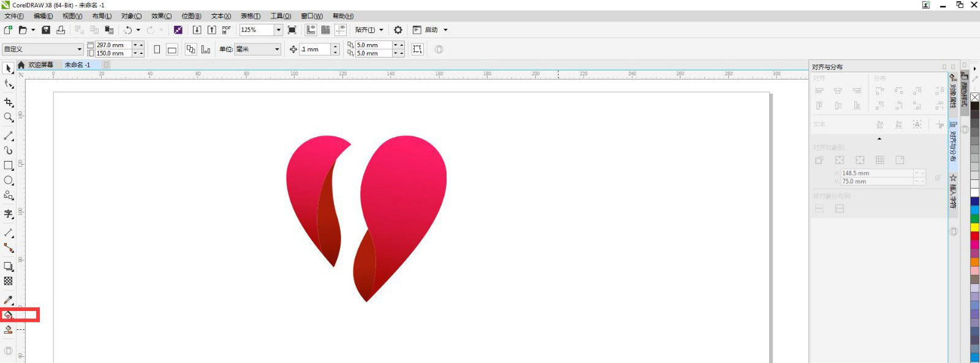980x363 pixels.
Task: Select the Pick tool in toolbox
Action: coord(9,69)
